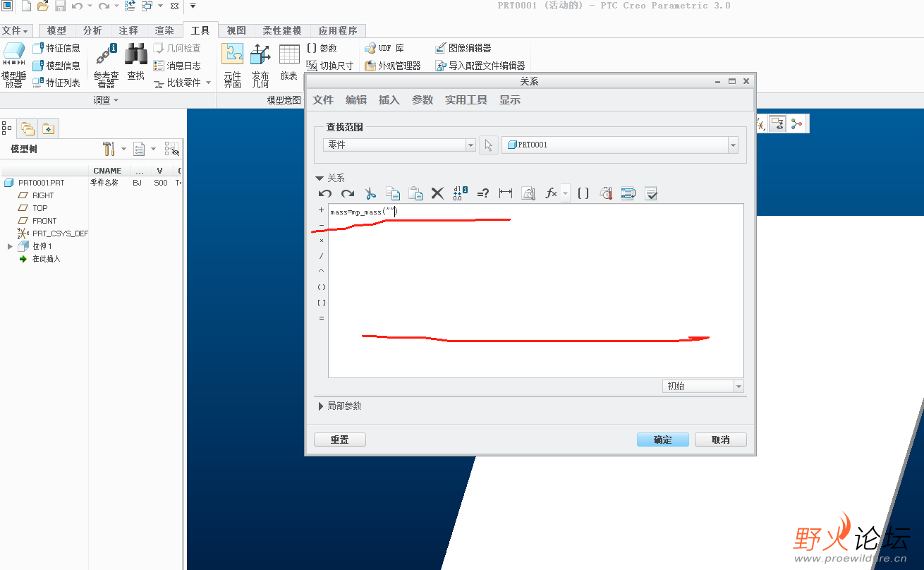Click in the relations text editor
Screen dimensions: 924x570
[x=535, y=291]
